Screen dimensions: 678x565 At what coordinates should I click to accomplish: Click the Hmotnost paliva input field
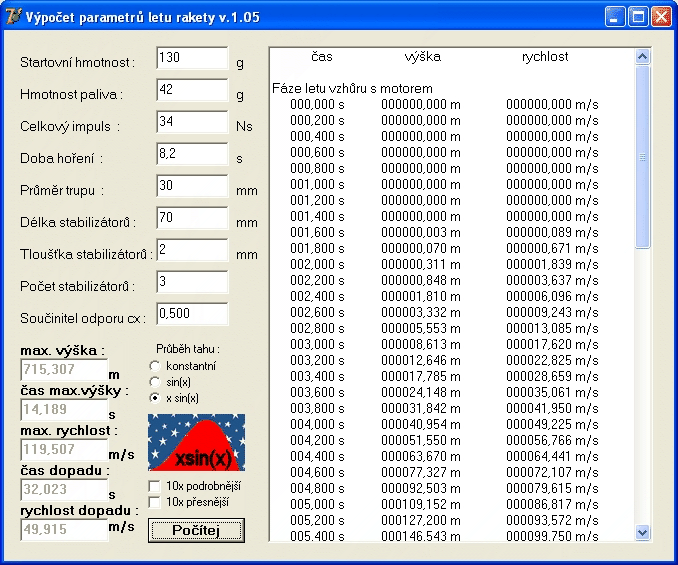pyautogui.click(x=192, y=91)
